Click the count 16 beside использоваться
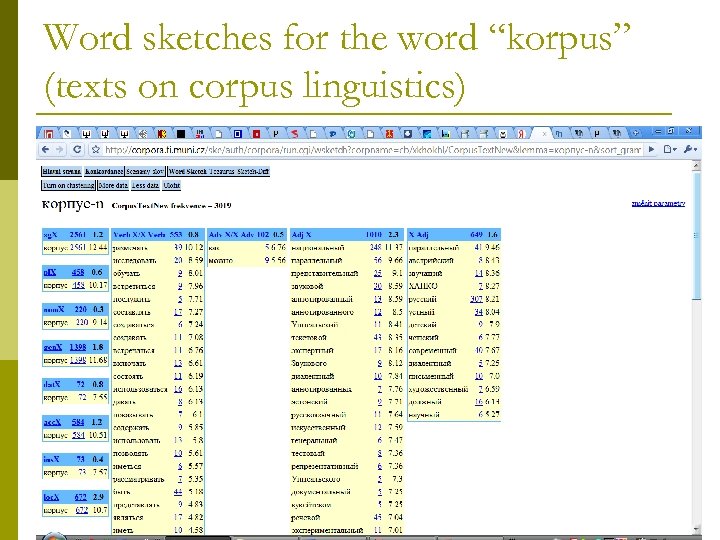 pyautogui.click(x=178, y=389)
